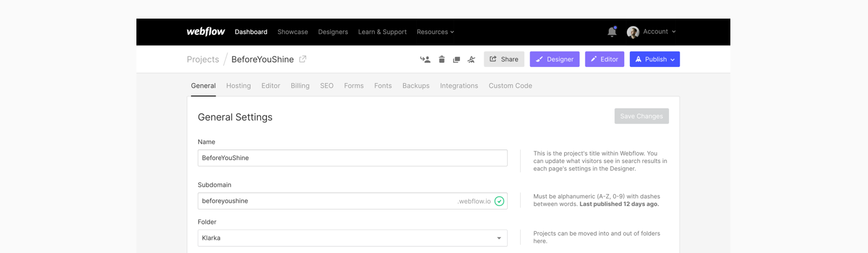Go to Dashboard in top navigation
Screen dimensions: 868x253
pyautogui.click(x=251, y=32)
